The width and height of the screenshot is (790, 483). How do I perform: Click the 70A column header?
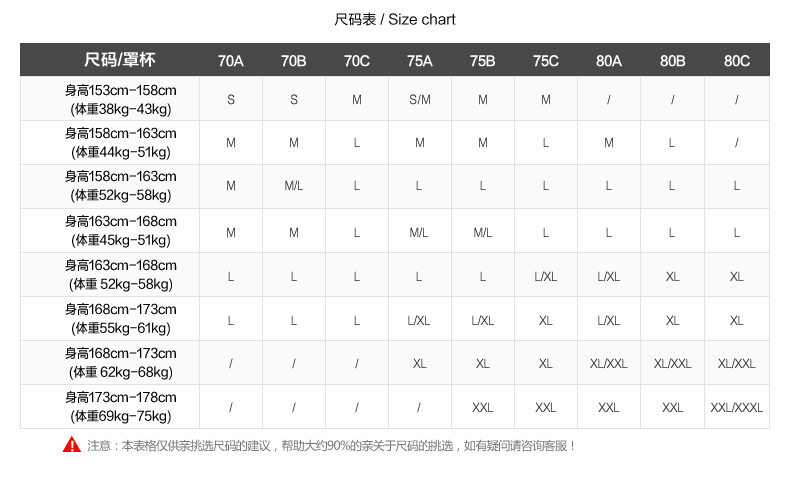pyautogui.click(x=231, y=61)
